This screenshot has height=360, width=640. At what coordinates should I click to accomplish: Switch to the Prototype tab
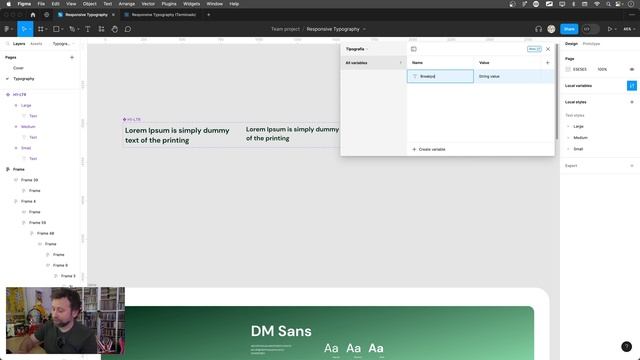click(x=591, y=44)
